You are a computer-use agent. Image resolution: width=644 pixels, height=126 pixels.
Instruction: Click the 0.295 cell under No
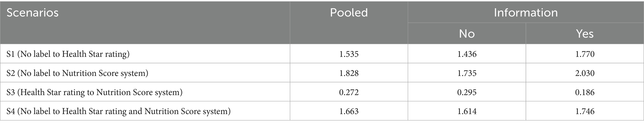467,92
